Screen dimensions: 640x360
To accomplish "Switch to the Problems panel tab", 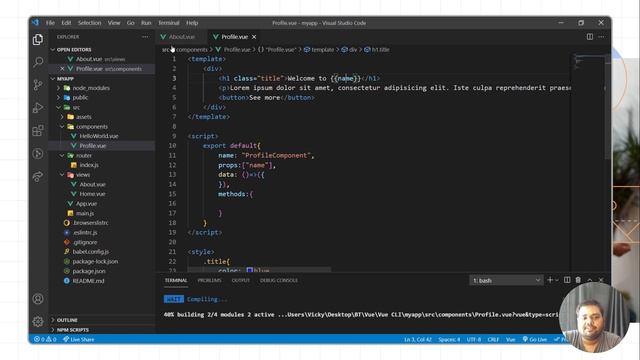I will pyautogui.click(x=209, y=280).
